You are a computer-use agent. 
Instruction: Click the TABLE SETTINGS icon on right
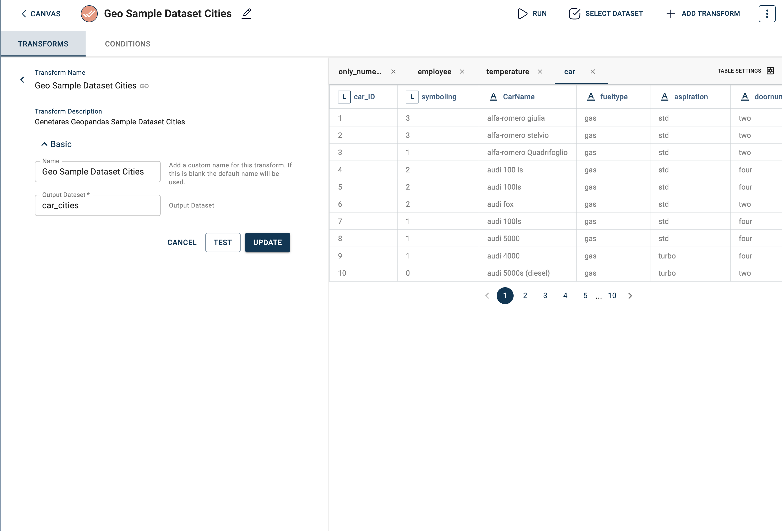coord(771,71)
